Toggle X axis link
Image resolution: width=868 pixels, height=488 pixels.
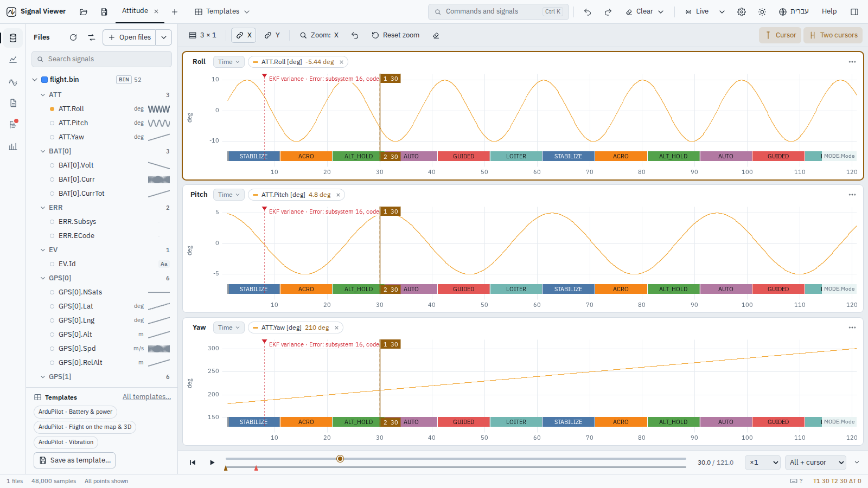244,35
